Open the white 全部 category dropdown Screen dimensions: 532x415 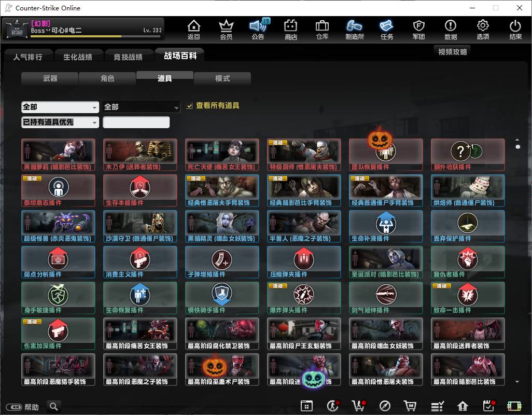pos(60,107)
